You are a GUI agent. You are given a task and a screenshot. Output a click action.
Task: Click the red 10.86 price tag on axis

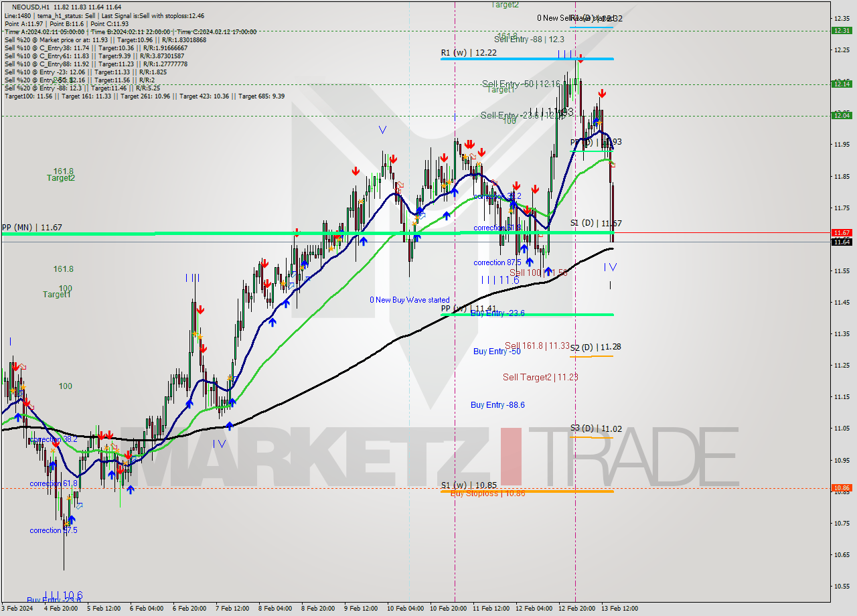pyautogui.click(x=842, y=488)
